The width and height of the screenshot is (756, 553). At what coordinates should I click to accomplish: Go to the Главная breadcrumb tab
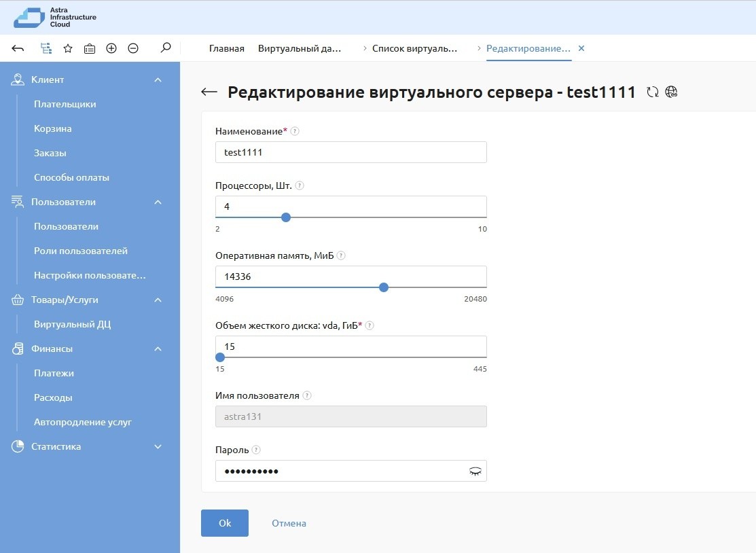[x=226, y=49]
